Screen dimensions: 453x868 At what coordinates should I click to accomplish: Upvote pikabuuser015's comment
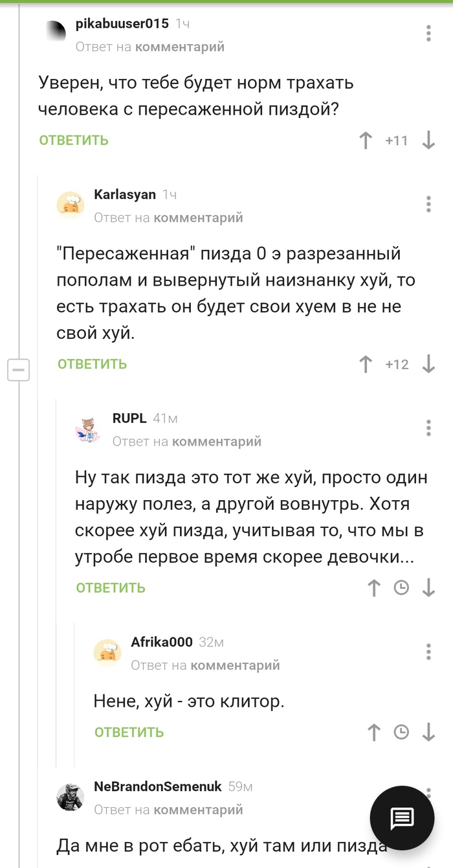pyautogui.click(x=366, y=141)
